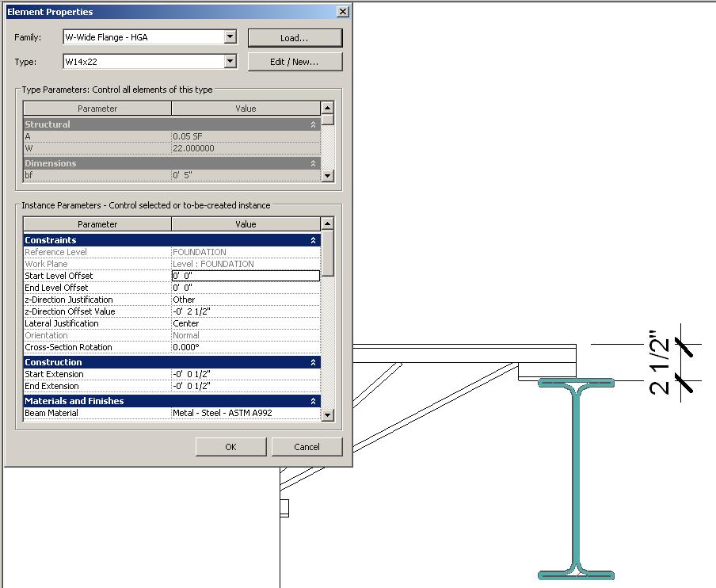Collapse the Structural type parameters group
Screen dimensions: 716x588
[x=313, y=124]
